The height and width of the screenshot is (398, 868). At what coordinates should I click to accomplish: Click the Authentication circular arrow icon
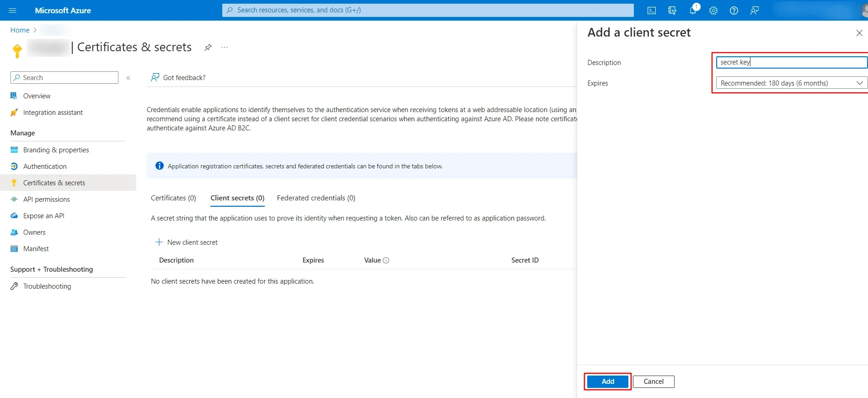pyautogui.click(x=14, y=167)
